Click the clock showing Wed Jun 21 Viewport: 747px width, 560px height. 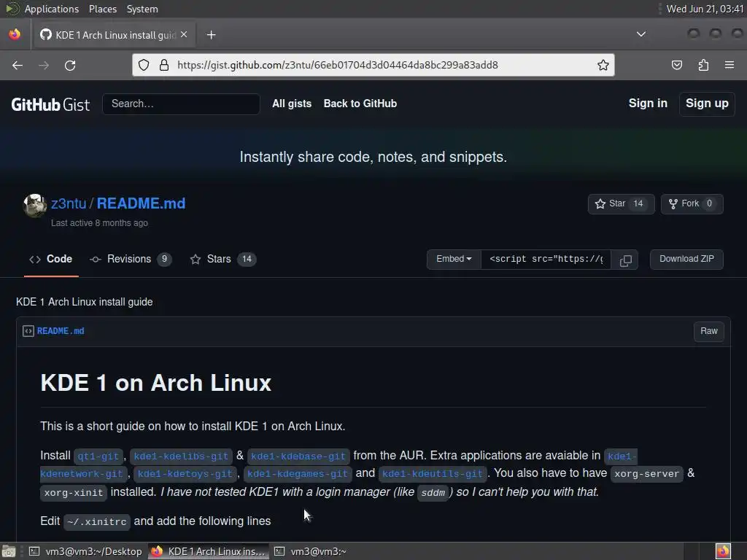[x=705, y=9]
